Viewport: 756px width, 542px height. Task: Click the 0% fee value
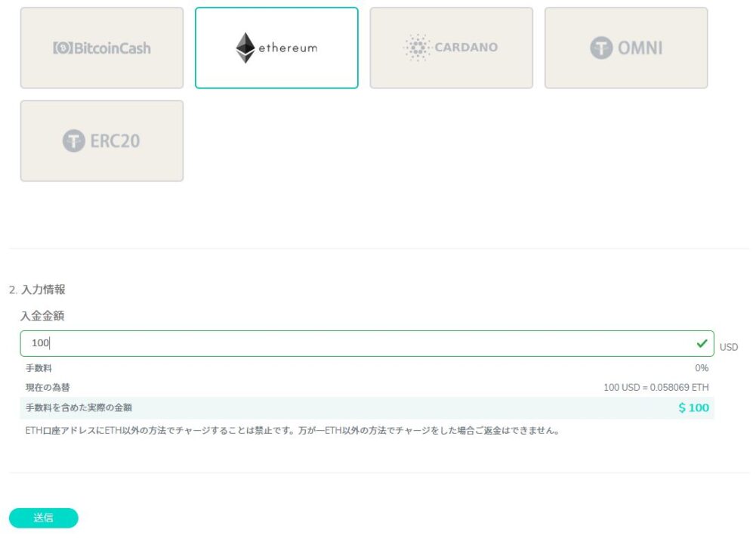coord(702,368)
